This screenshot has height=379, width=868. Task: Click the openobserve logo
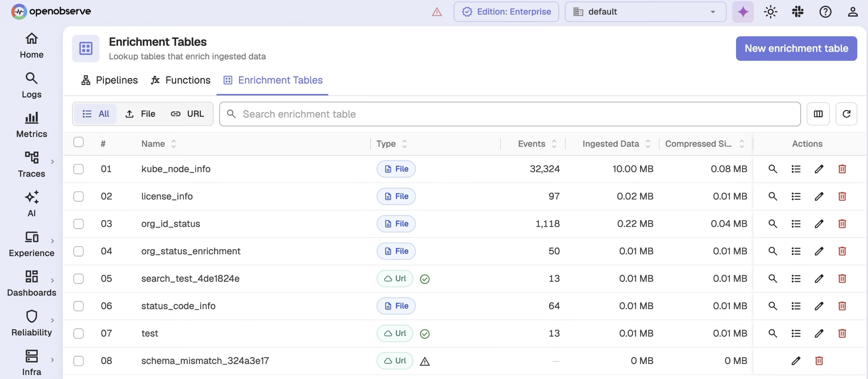tap(51, 11)
